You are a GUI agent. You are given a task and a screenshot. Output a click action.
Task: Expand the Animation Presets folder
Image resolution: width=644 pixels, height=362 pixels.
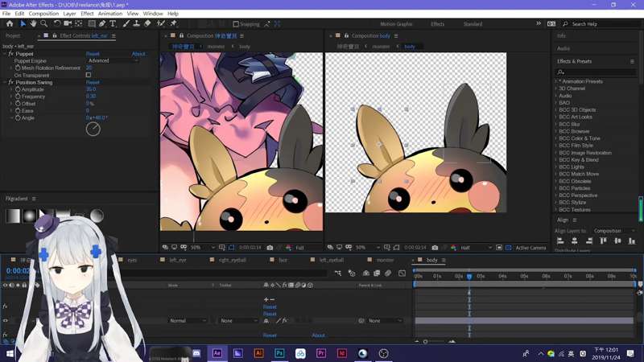point(556,81)
